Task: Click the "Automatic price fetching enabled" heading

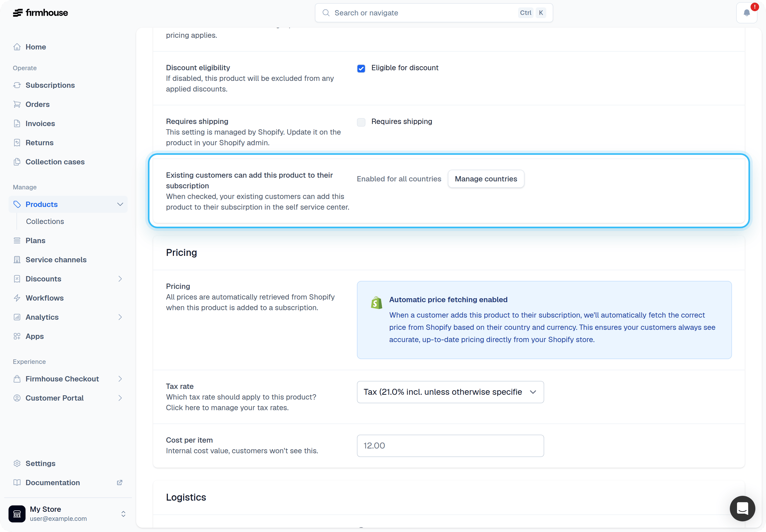Action: (x=448, y=300)
